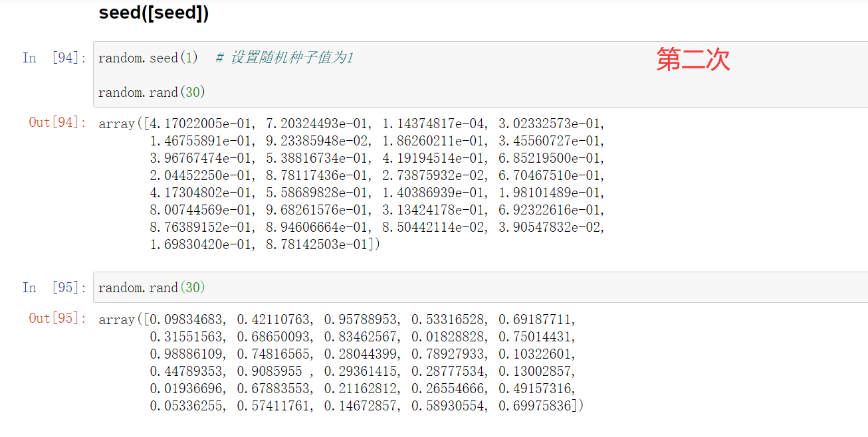Click value 1.14374817e-04
Screen dimensions: 868x437
433,124
